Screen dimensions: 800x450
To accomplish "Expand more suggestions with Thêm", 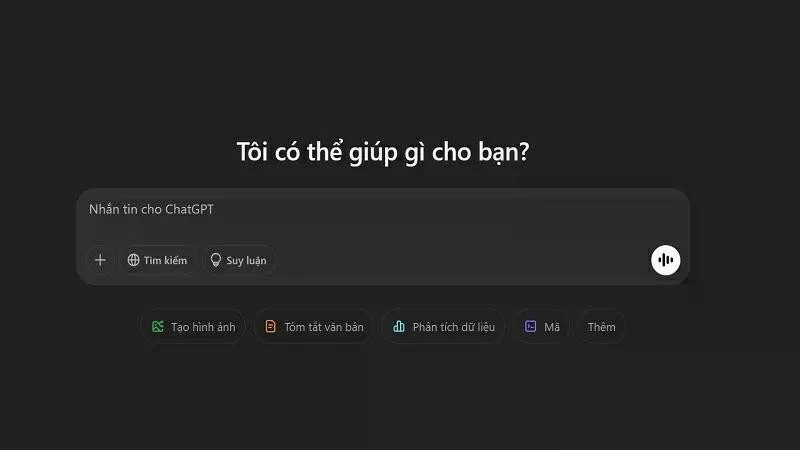I will click(x=602, y=327).
